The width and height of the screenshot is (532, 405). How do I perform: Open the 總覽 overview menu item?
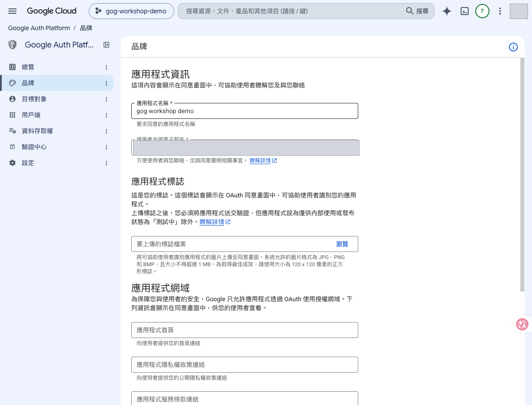(57, 67)
